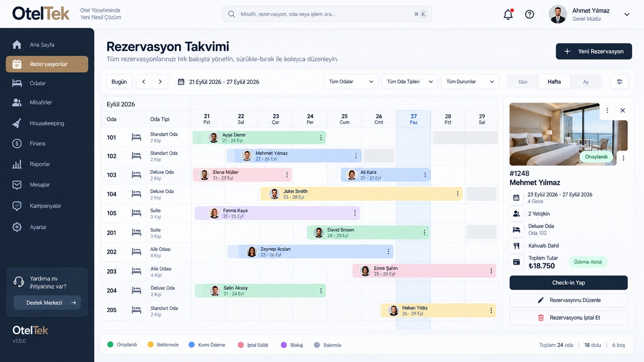This screenshot has width=644, height=362.
Task: Open options menu on Mehmet Yılmaz reservation bar
Action: click(x=356, y=156)
